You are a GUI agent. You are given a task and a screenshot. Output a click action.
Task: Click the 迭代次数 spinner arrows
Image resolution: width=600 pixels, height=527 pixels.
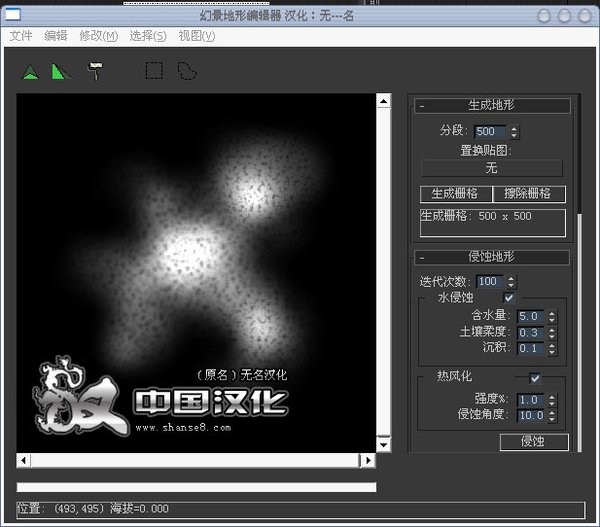coord(511,282)
